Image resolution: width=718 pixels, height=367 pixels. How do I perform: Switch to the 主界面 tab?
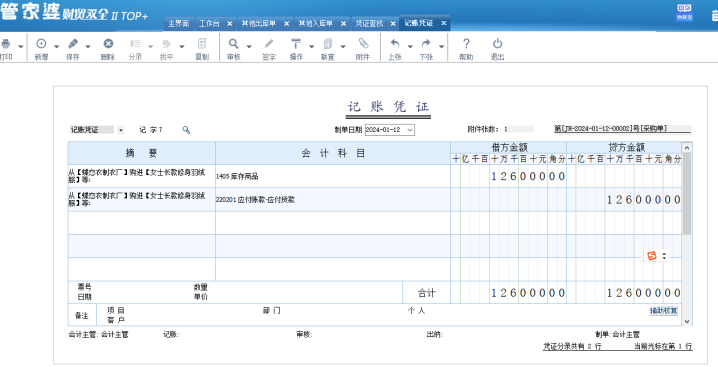click(179, 23)
